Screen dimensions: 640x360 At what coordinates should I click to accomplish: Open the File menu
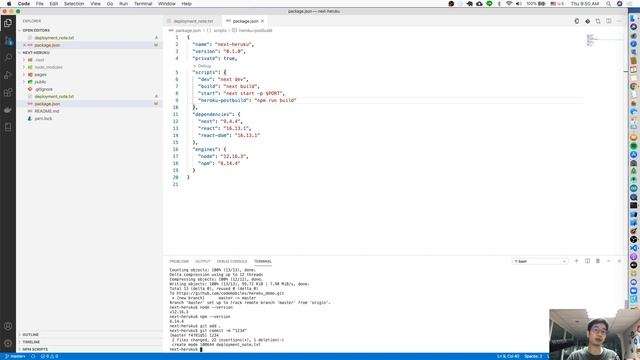tap(40, 4)
